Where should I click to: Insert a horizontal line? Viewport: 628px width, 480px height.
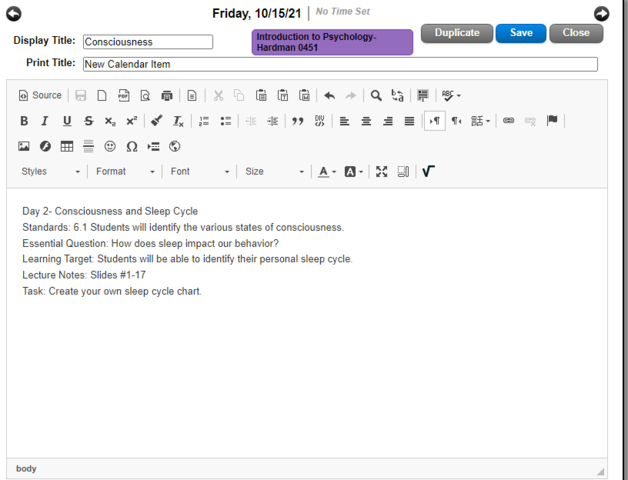point(89,146)
